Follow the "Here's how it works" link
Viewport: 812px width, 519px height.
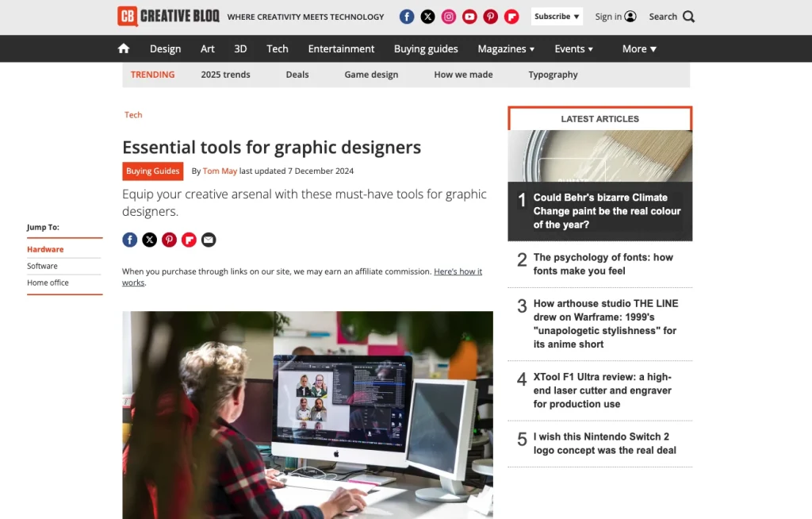pyautogui.click(x=458, y=271)
